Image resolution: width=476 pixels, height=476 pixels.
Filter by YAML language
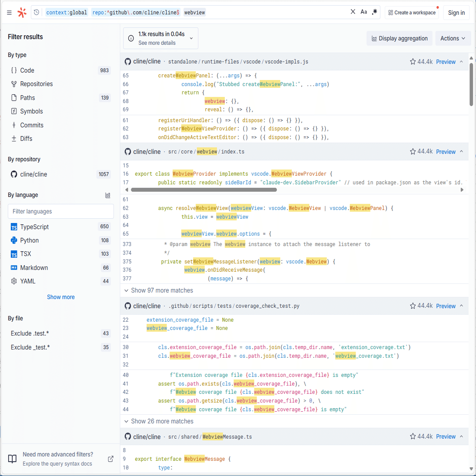coord(60,281)
